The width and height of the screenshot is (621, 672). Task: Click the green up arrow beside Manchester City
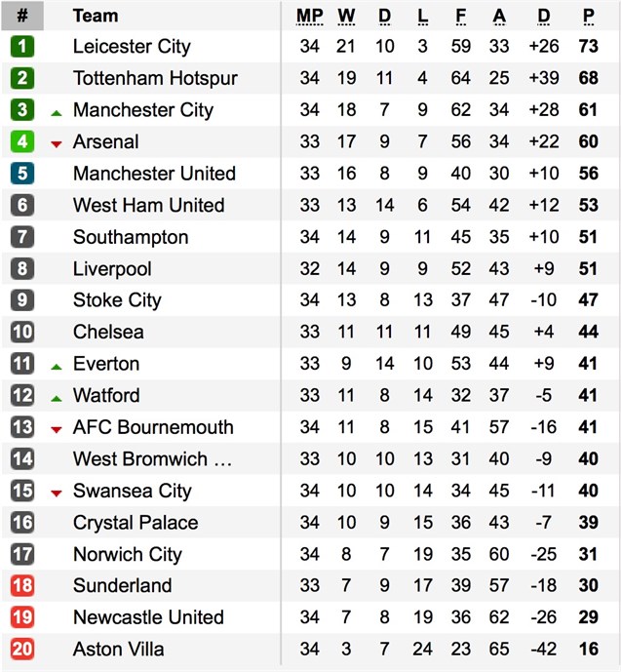tap(57, 113)
